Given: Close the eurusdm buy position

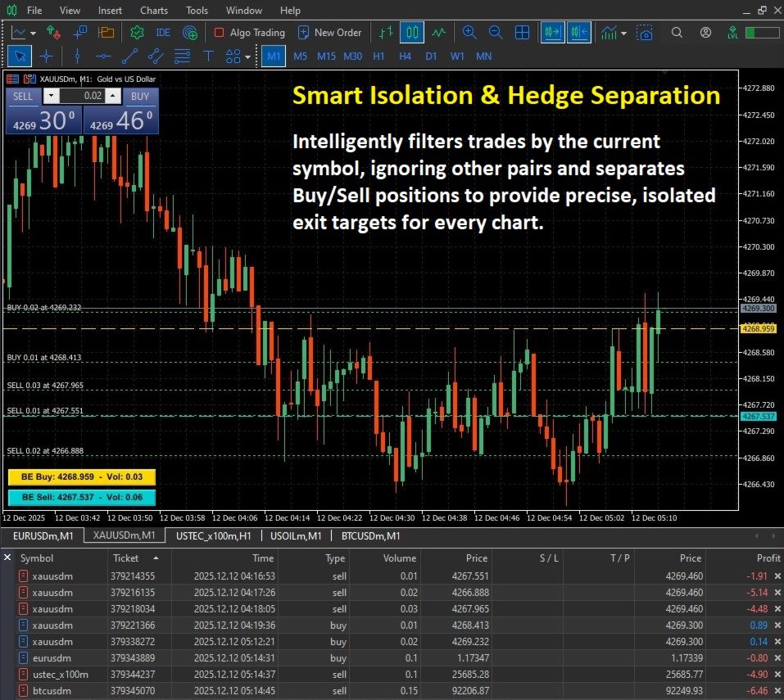Looking at the screenshot, I should pos(777,658).
